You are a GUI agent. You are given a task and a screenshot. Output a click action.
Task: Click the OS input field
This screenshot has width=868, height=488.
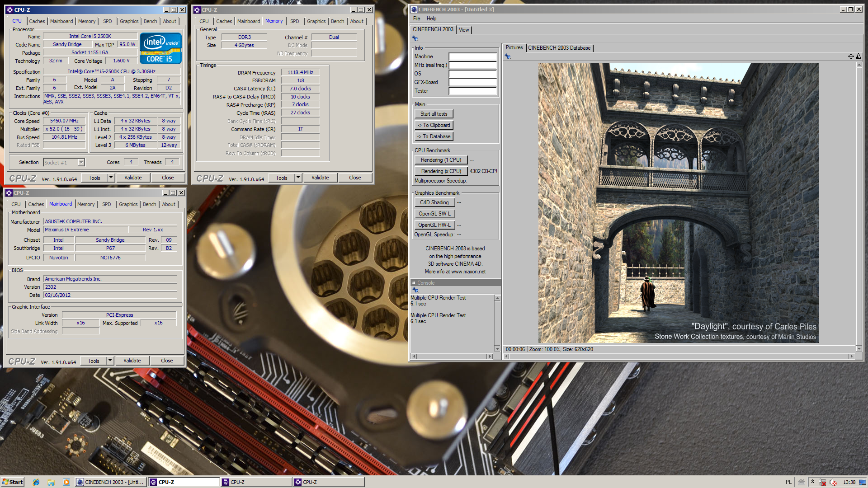pos(472,74)
